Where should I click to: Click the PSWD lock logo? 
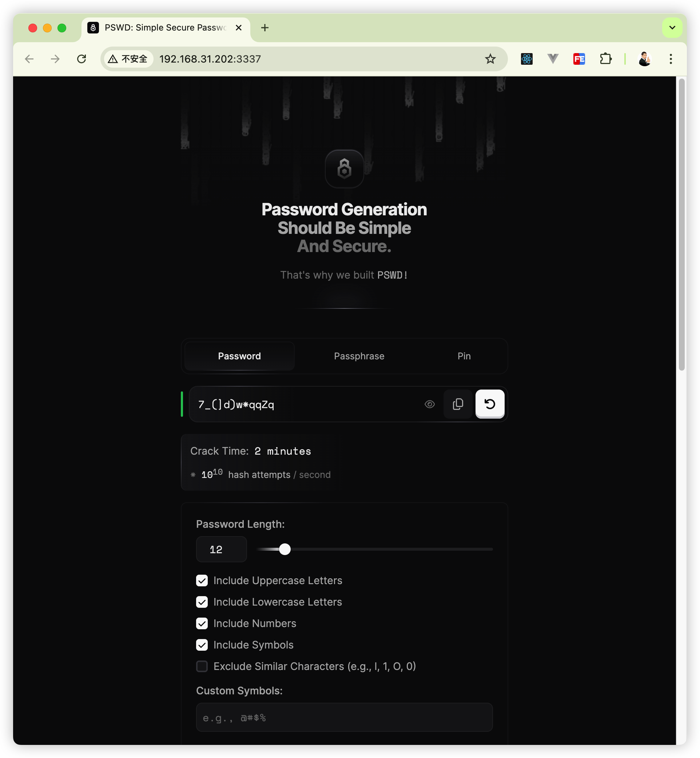tap(344, 169)
